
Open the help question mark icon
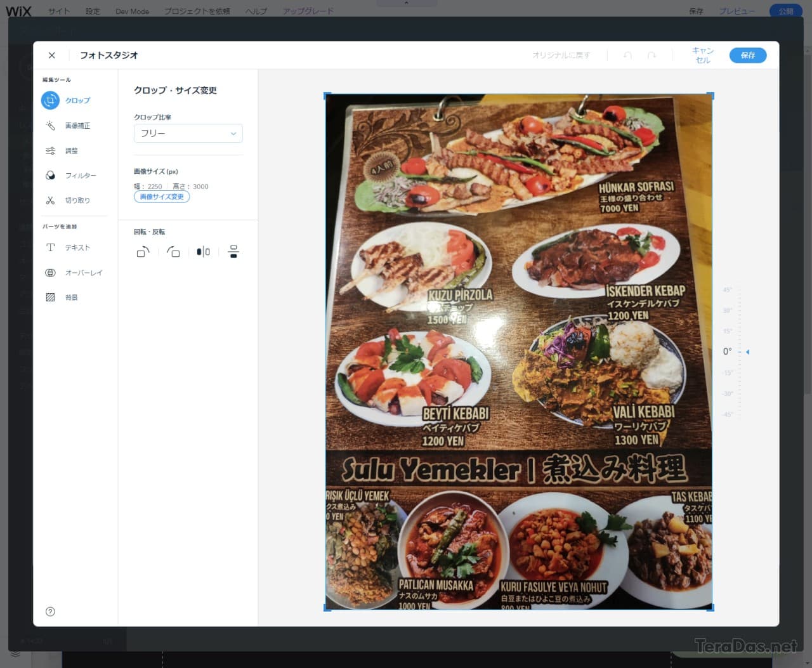coord(50,612)
